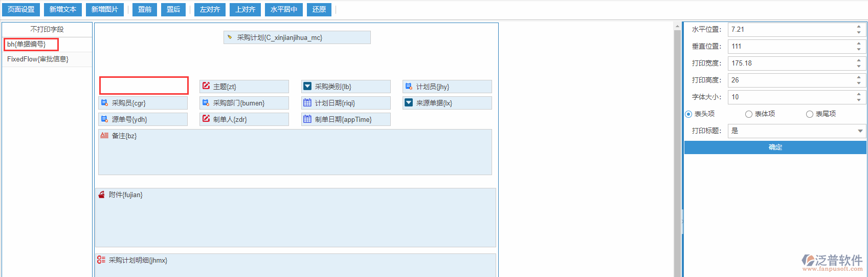The height and width of the screenshot is (277, 868).
Task: Click the text-area icon beside 备注{bz}
Action: [x=104, y=135]
